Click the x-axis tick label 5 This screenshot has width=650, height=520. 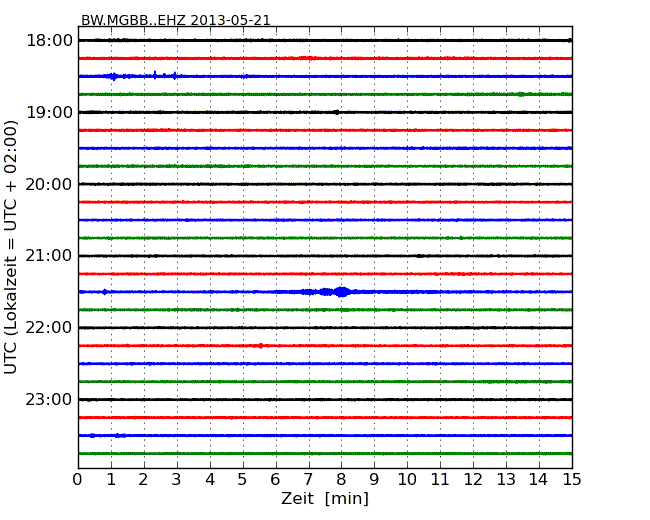[x=243, y=480]
